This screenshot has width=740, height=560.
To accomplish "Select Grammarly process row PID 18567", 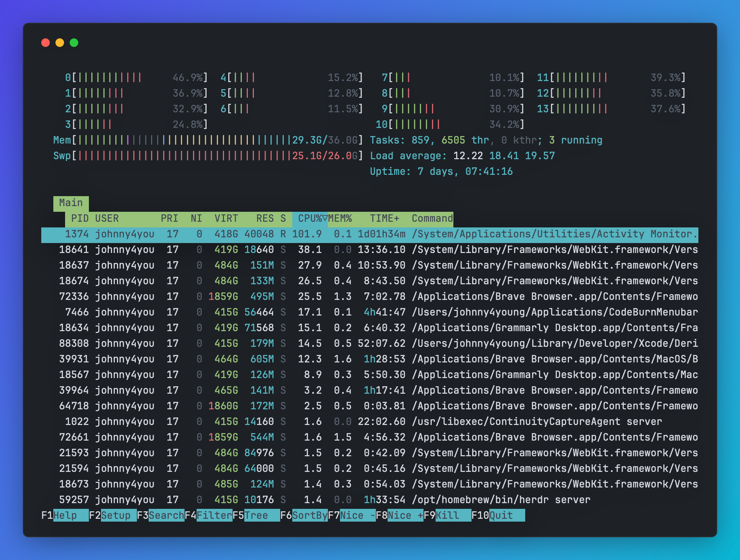I will [x=370, y=375].
